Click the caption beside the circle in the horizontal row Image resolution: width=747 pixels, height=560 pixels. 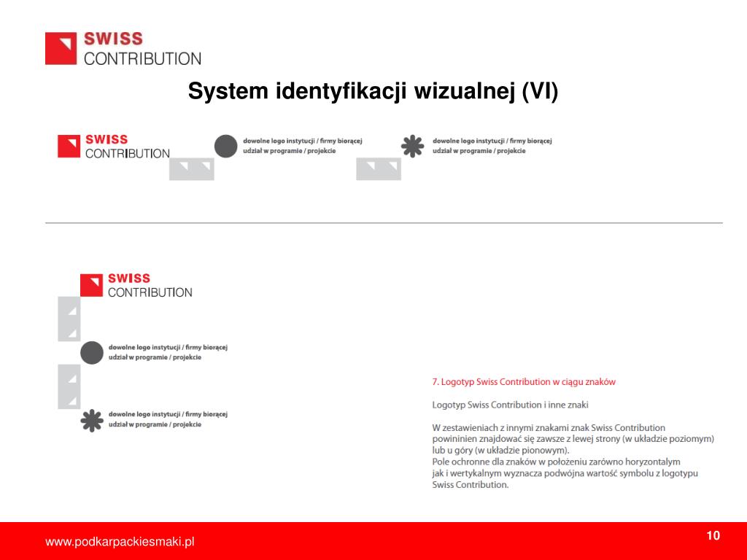pos(303,146)
